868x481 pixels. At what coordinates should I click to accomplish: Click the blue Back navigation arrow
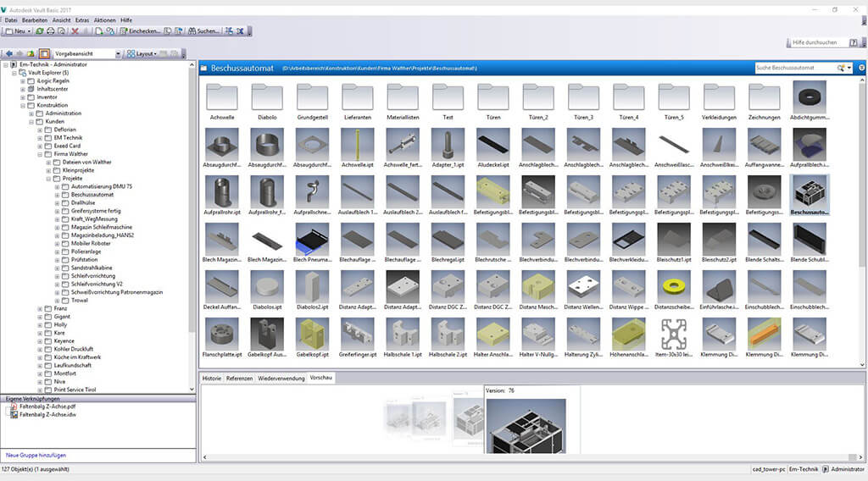click(9, 53)
